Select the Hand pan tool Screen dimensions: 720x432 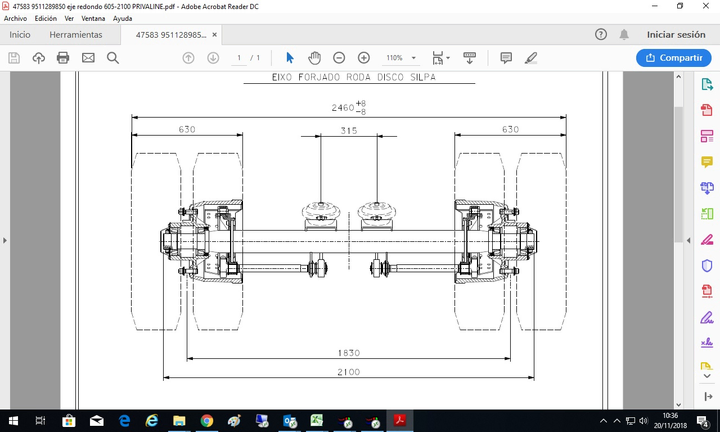pyautogui.click(x=314, y=58)
